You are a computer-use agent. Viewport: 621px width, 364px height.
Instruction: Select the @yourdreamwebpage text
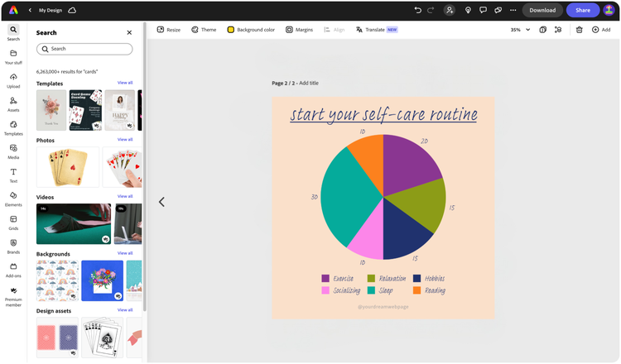pyautogui.click(x=383, y=307)
